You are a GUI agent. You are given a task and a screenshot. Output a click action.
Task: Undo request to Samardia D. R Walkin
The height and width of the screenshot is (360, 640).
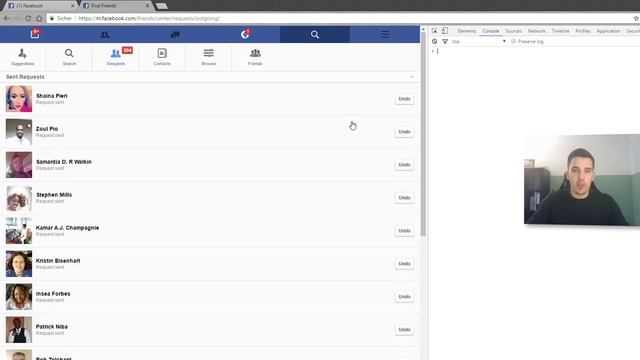(404, 165)
